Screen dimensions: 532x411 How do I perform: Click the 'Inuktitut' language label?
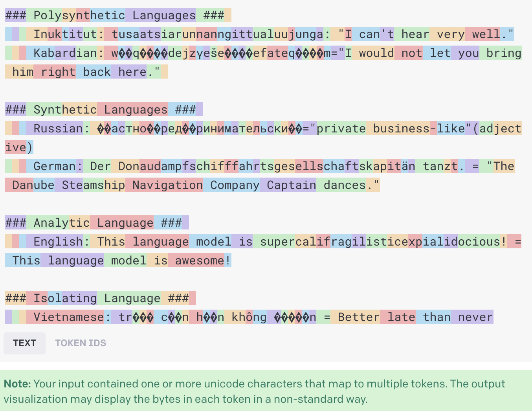click(65, 34)
